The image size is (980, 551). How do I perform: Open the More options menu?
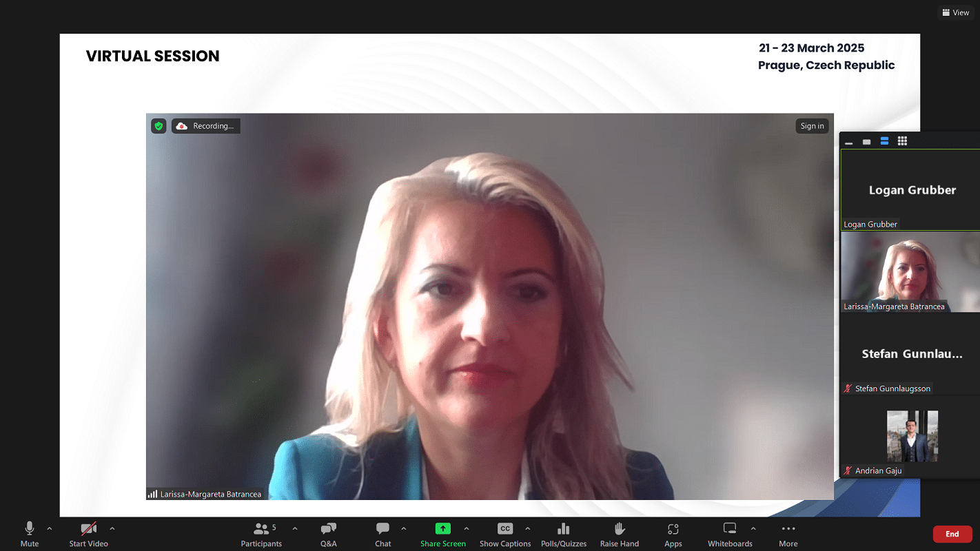click(x=788, y=534)
